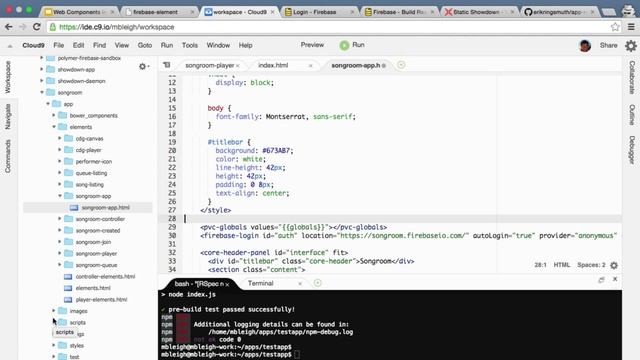Viewport: 640px width, 360px height.
Task: Open the Commands side panel
Action: tap(8, 156)
